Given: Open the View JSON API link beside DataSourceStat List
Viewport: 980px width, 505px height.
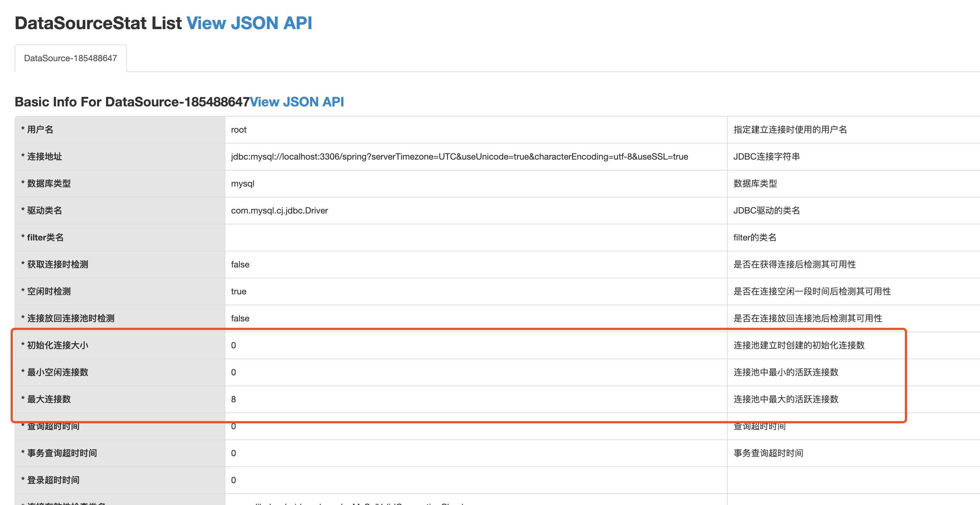Looking at the screenshot, I should click(x=249, y=23).
